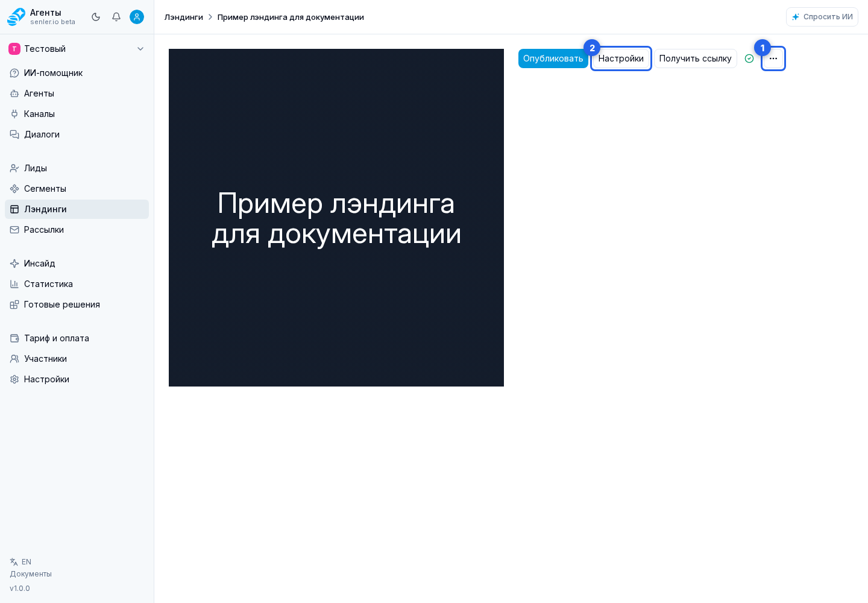Click the Лэндинги layout icon
The height and width of the screenshot is (603, 868).
tap(14, 209)
